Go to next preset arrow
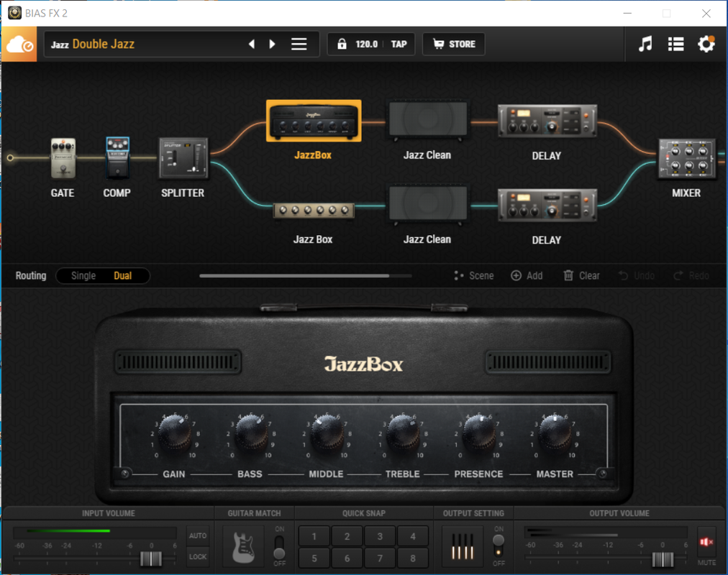The width and height of the screenshot is (728, 575). pos(272,44)
